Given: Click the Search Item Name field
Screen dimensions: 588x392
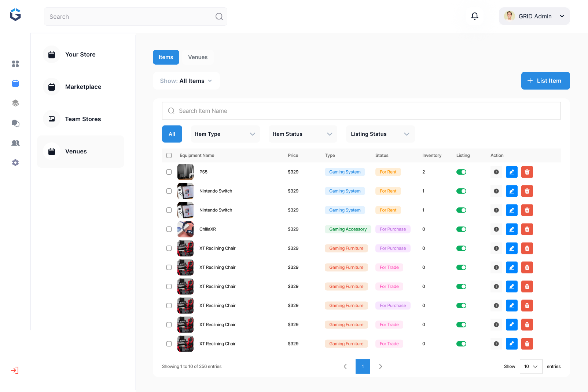Looking at the screenshot, I should tap(361, 111).
